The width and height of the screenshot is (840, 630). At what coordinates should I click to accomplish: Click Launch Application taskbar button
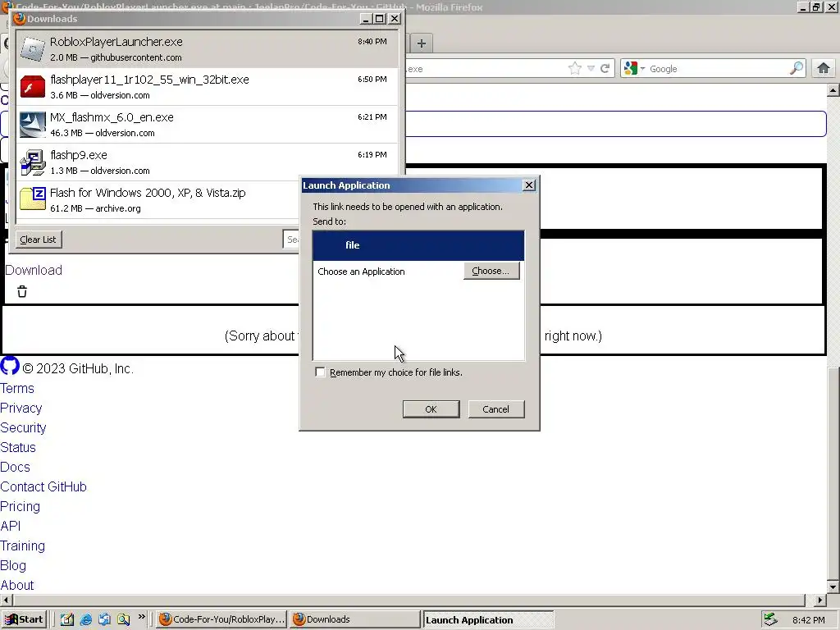[x=488, y=620]
